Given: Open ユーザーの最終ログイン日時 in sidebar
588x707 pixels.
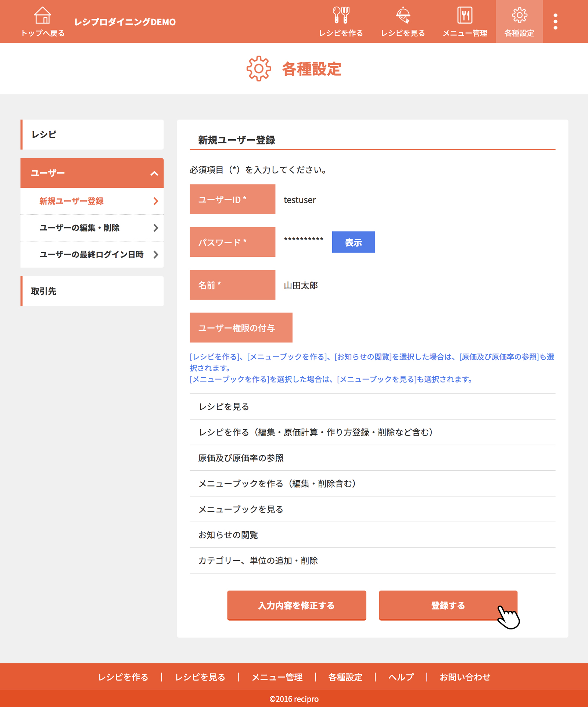Looking at the screenshot, I should (92, 255).
